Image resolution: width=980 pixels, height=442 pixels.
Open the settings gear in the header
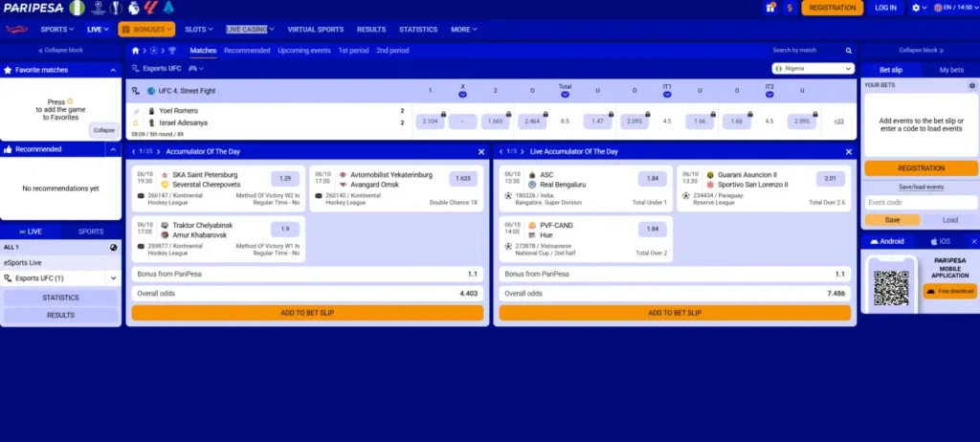pyautogui.click(x=916, y=8)
